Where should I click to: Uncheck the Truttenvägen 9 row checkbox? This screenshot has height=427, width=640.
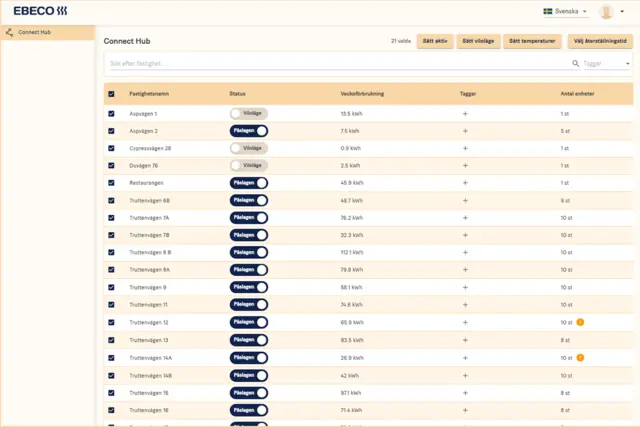point(111,287)
